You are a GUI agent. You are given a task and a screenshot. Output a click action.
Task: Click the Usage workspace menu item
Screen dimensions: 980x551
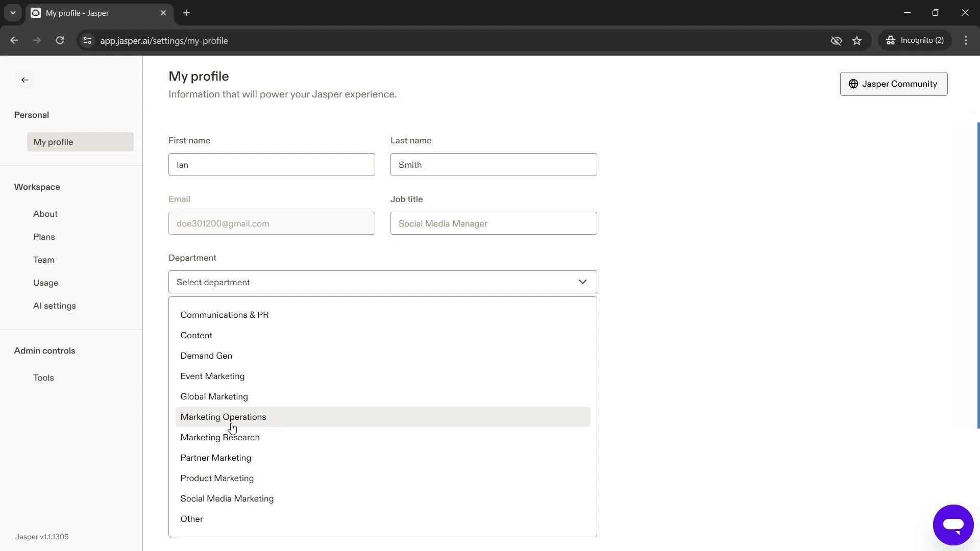click(x=46, y=283)
